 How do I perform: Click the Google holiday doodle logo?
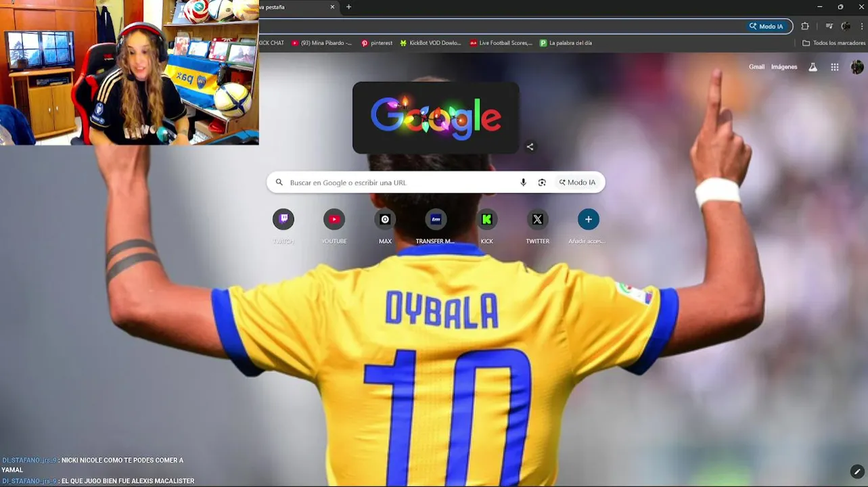tap(436, 118)
